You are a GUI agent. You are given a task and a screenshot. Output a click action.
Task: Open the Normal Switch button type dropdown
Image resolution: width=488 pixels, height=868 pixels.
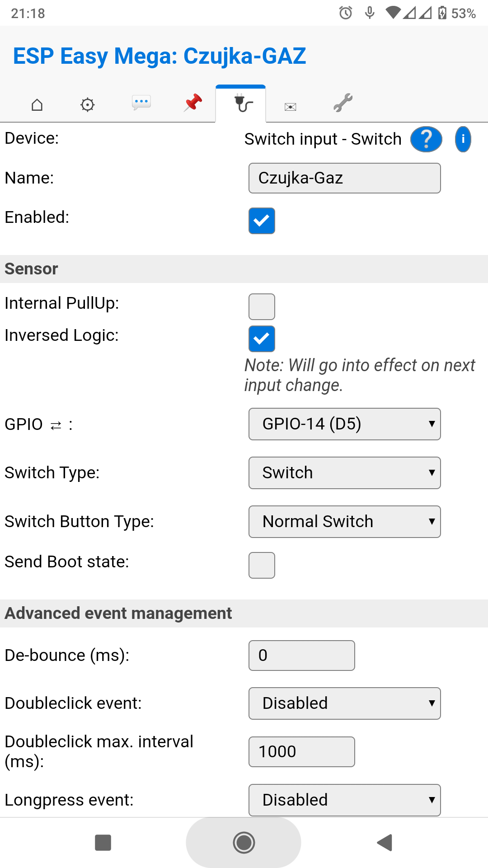pos(345,522)
